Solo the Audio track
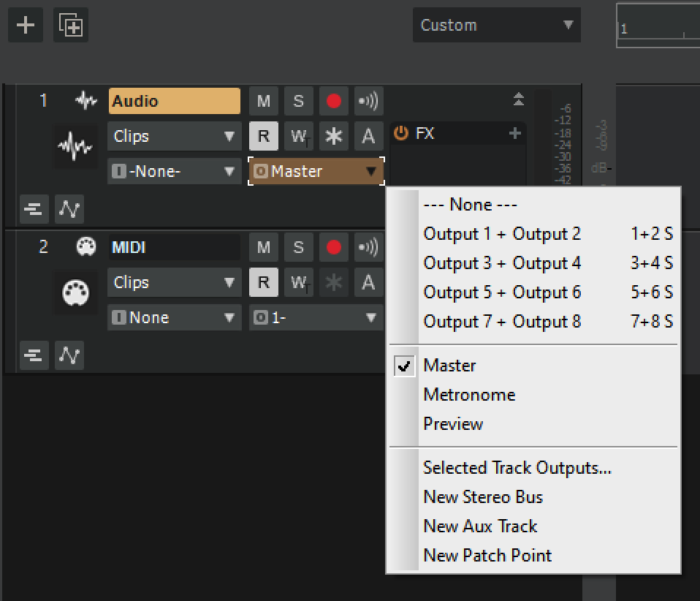The width and height of the screenshot is (700, 601). [x=299, y=101]
